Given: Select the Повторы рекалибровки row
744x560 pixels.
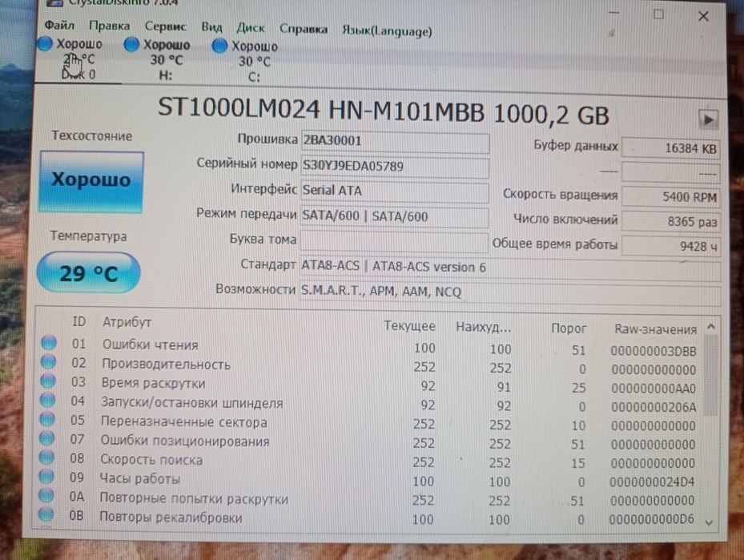Looking at the screenshot, I should click(x=366, y=518).
